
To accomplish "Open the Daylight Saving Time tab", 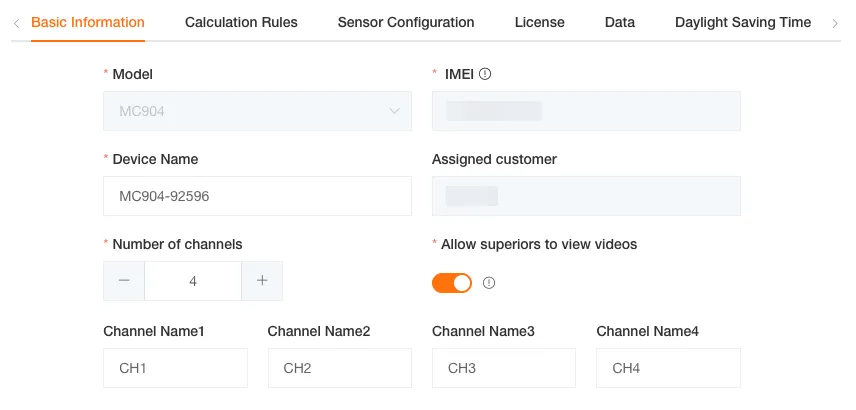I will (x=743, y=22).
